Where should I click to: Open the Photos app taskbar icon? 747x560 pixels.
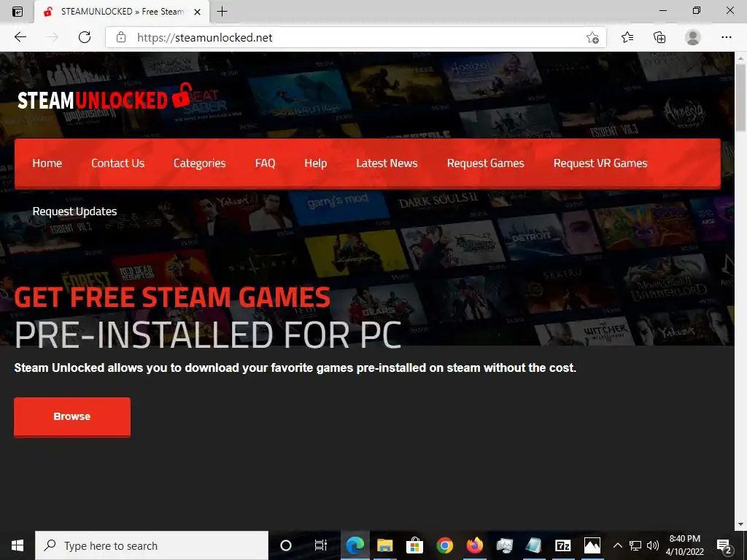(592, 545)
